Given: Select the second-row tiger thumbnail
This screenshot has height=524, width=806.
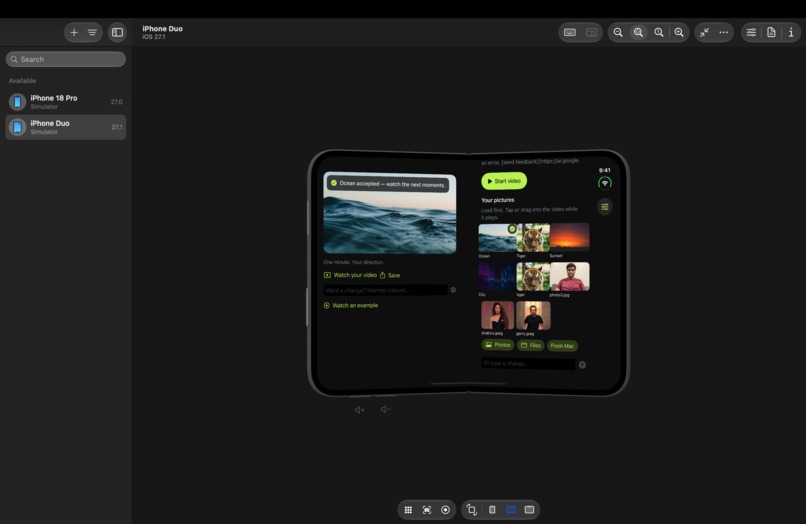Looking at the screenshot, I should (533, 277).
